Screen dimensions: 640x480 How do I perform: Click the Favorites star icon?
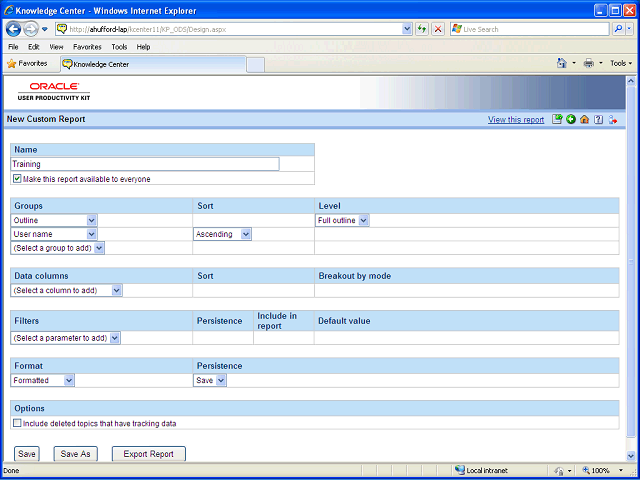coord(11,64)
